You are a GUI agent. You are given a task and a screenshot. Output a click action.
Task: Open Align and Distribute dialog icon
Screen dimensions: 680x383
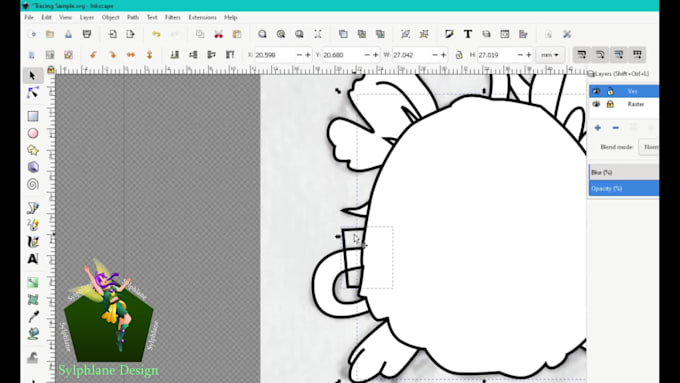[523, 34]
